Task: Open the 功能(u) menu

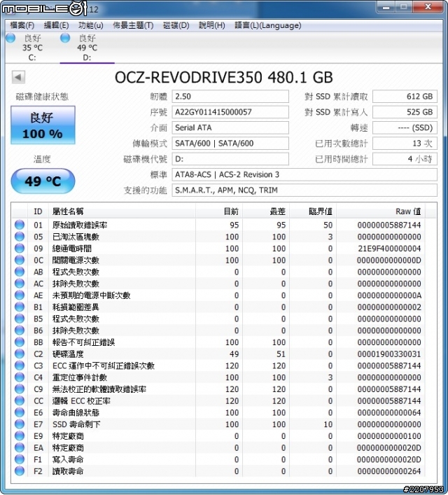Action: 91,25
